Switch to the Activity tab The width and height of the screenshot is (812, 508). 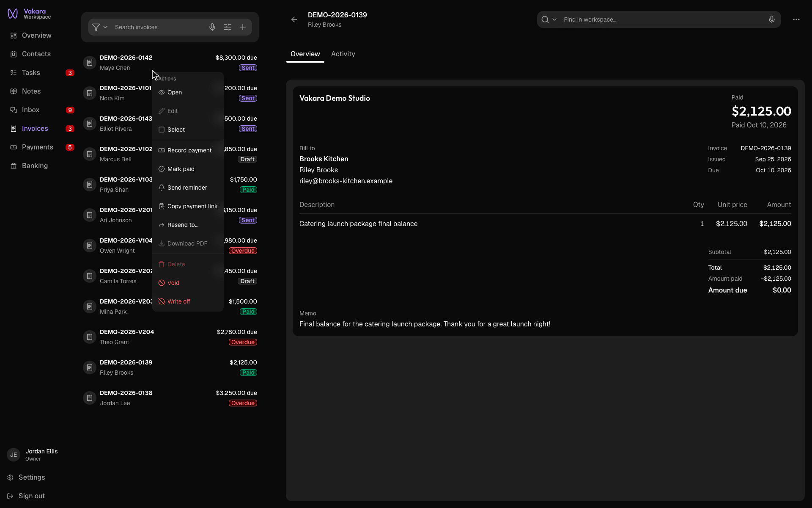tap(343, 54)
